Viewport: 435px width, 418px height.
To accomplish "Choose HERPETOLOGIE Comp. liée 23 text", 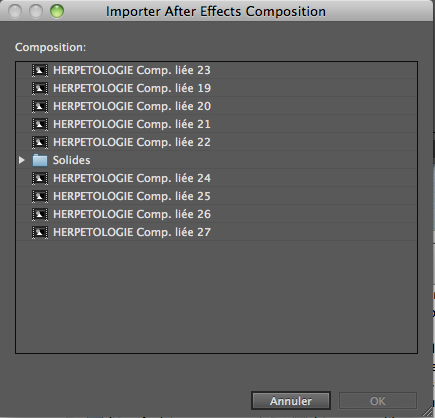I will click(x=132, y=70).
